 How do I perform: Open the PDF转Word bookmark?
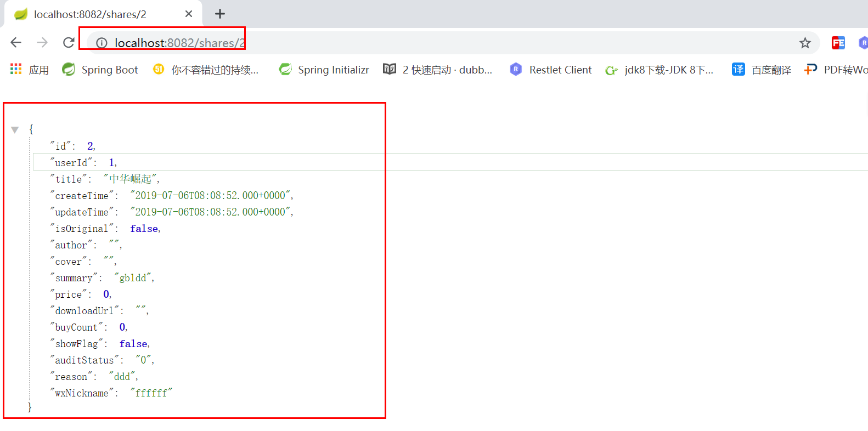coord(836,70)
